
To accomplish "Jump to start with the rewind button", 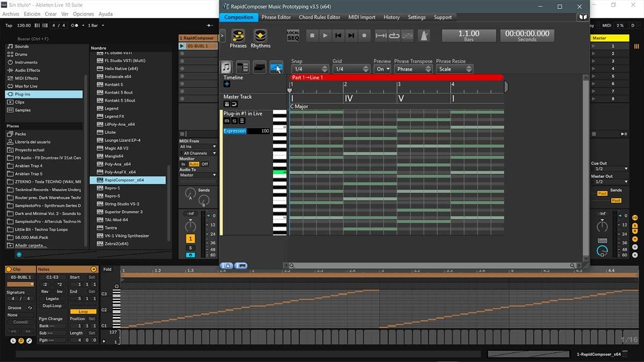I will coord(338,35).
